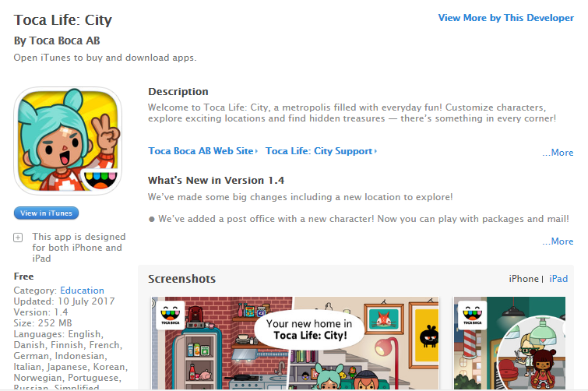Viewport: 588px width, 391px height.
Task: Open the Education category link
Action: [82, 291]
